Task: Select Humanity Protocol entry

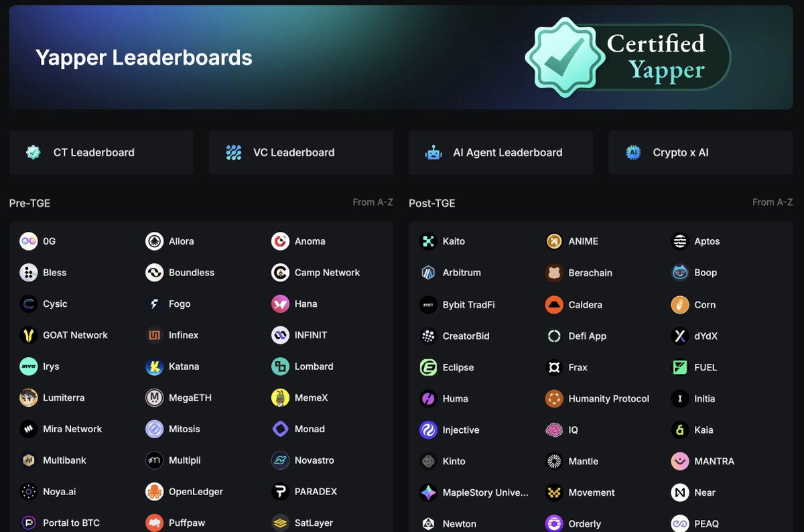Action: coord(597,399)
